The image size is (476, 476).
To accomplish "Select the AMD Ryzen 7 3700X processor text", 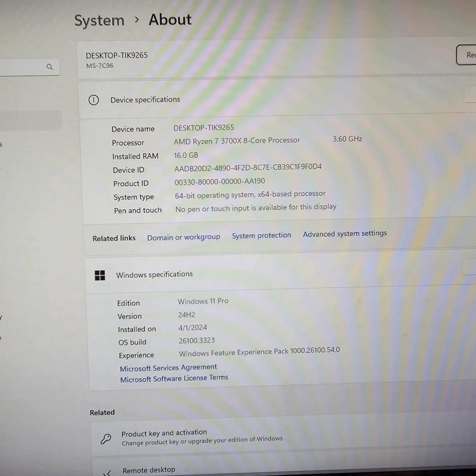I will [x=237, y=141].
